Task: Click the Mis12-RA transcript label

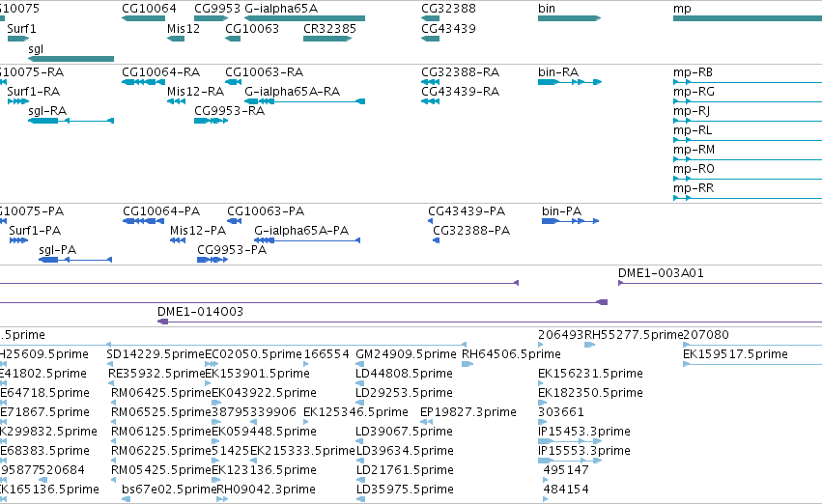Action: (195, 91)
